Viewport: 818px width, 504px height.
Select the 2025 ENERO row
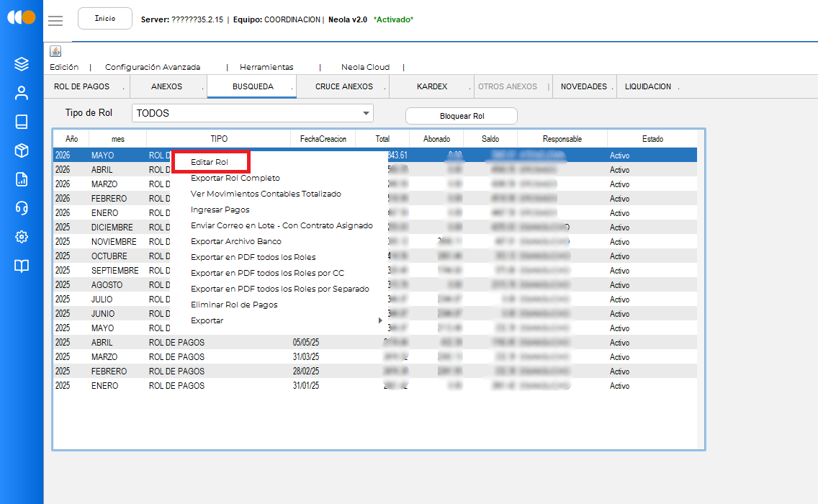374,386
